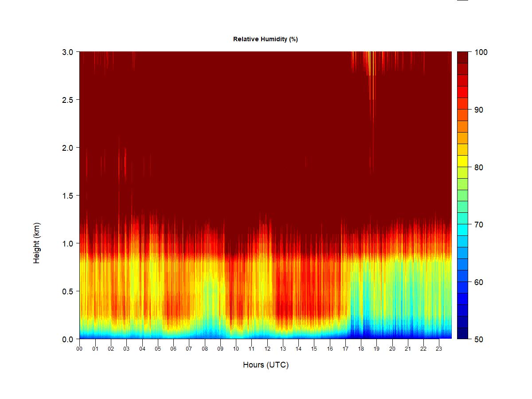532x399 pixels.
Task: Select the darkest blue swatch at colorbar bottom
Action: pyautogui.click(x=462, y=333)
